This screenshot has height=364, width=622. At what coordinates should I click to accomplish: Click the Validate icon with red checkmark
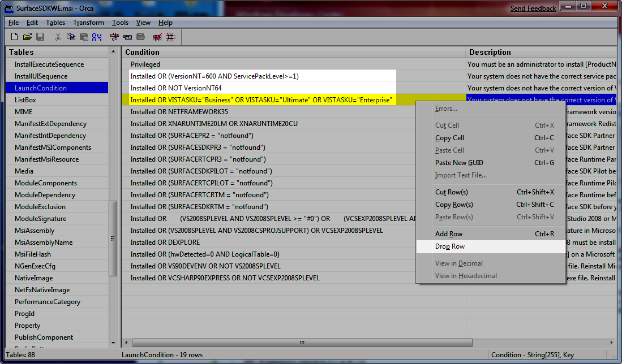(158, 37)
